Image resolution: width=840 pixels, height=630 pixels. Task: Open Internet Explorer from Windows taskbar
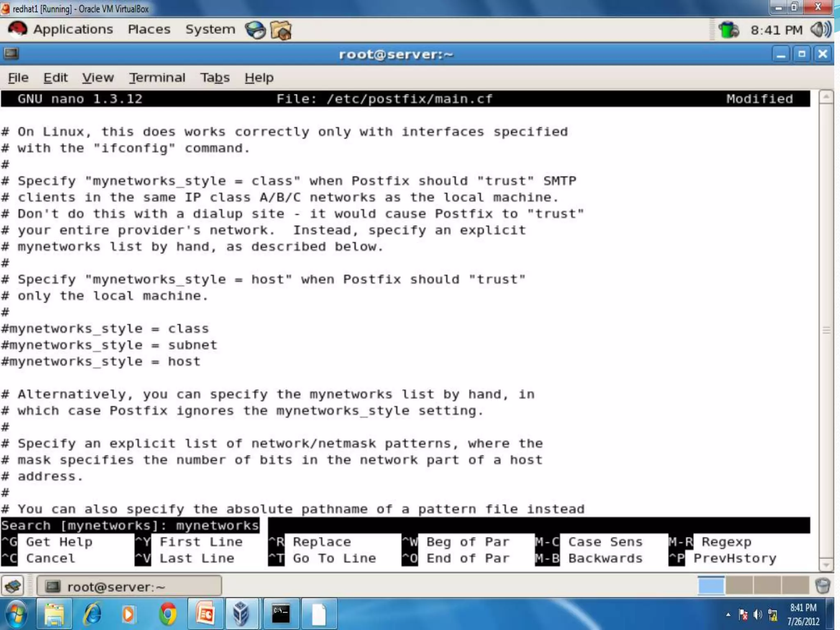[93, 614]
